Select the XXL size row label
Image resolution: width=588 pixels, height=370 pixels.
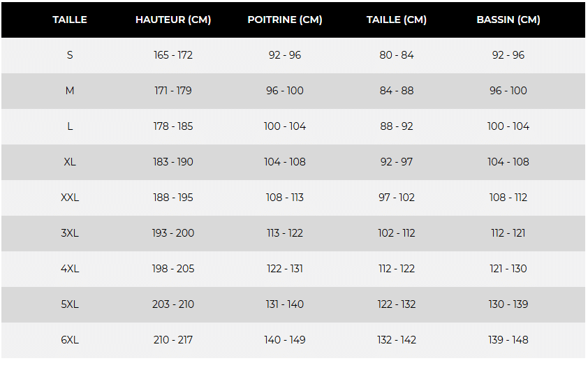click(70, 198)
